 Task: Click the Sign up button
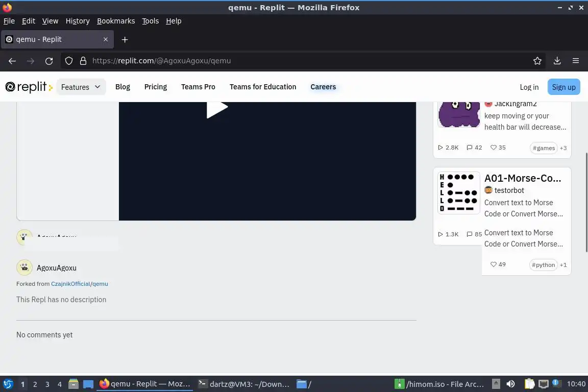click(563, 87)
